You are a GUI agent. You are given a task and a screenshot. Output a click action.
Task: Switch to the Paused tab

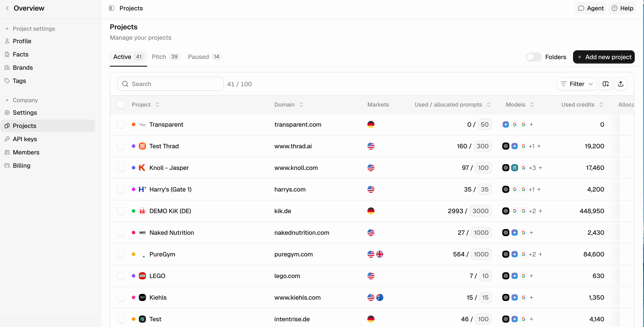pyautogui.click(x=204, y=57)
